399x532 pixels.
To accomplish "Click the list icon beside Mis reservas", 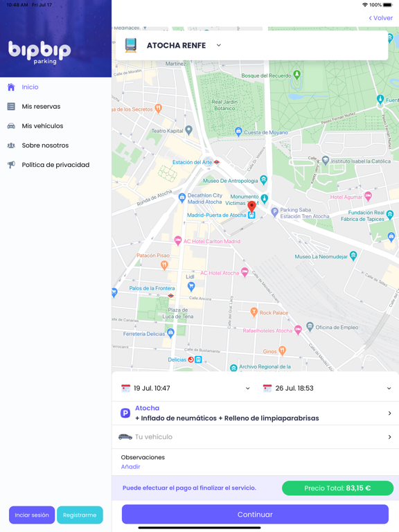I will (11, 107).
